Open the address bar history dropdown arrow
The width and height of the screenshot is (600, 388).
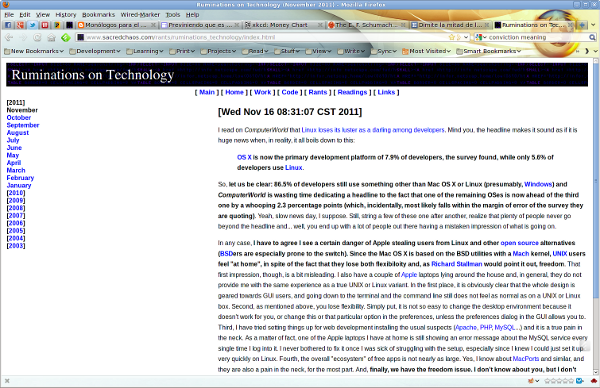coord(466,37)
